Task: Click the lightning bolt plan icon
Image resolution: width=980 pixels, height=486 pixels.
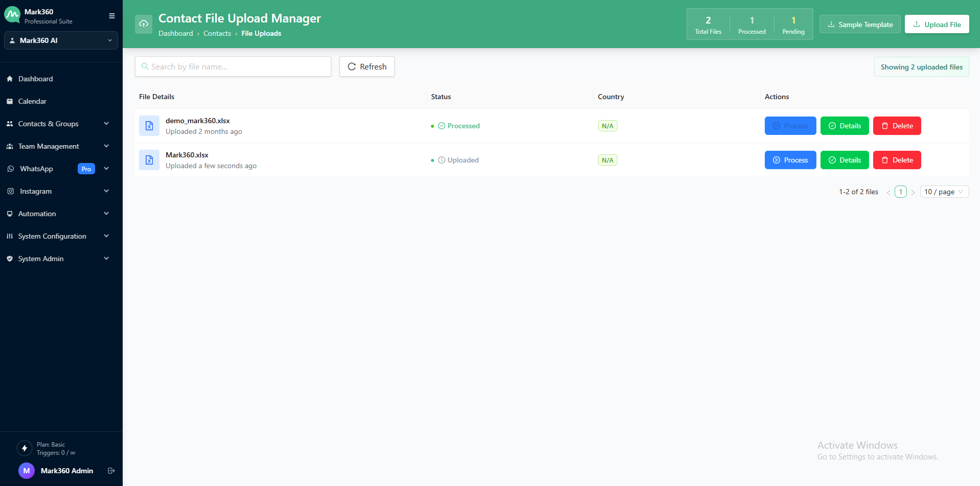Action: click(25, 448)
